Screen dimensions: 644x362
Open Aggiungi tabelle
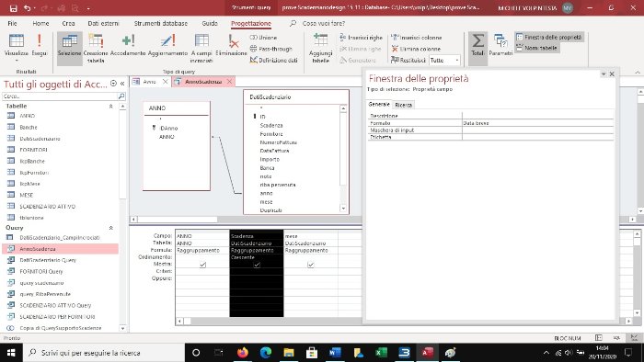[320, 49]
